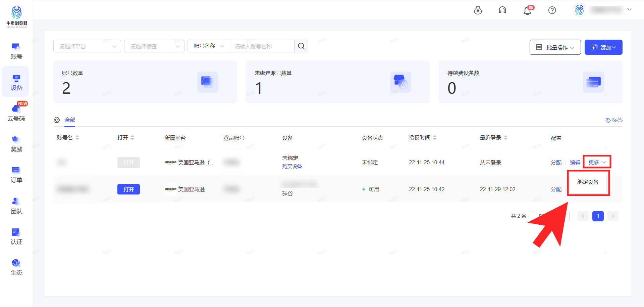Viewport: 644px width, 307px height.
Task: Expand the 更多 menu in first row
Action: [x=597, y=162]
